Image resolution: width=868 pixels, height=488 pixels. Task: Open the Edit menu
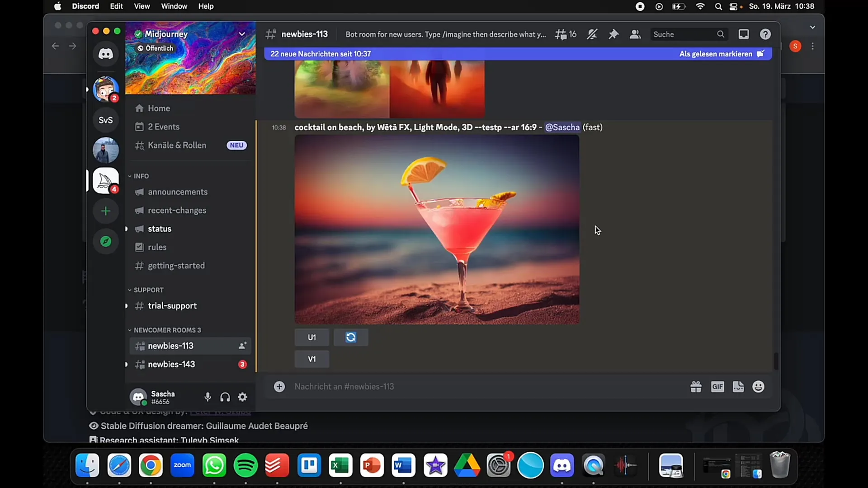pos(116,6)
